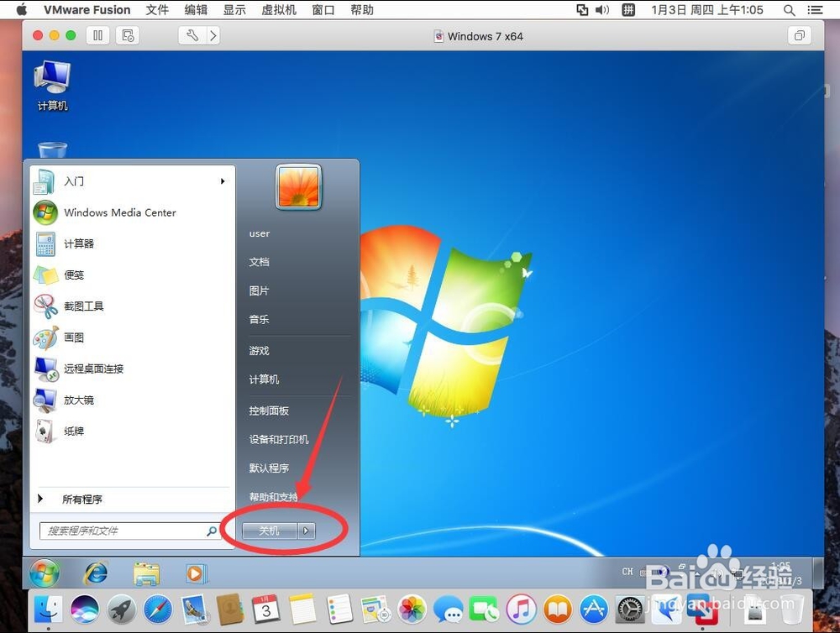
Task: Open Finder in the Dock
Action: [48, 609]
